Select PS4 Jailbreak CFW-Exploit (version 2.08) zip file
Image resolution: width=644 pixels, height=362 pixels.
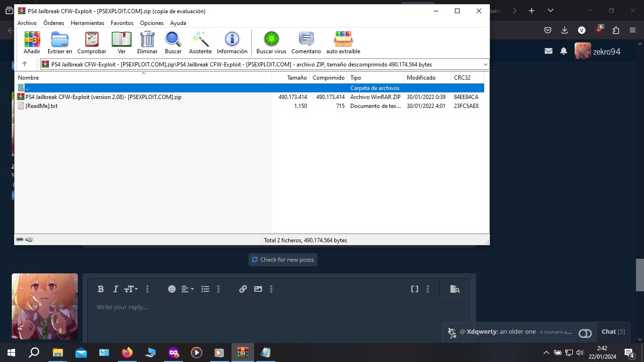(249, 97)
